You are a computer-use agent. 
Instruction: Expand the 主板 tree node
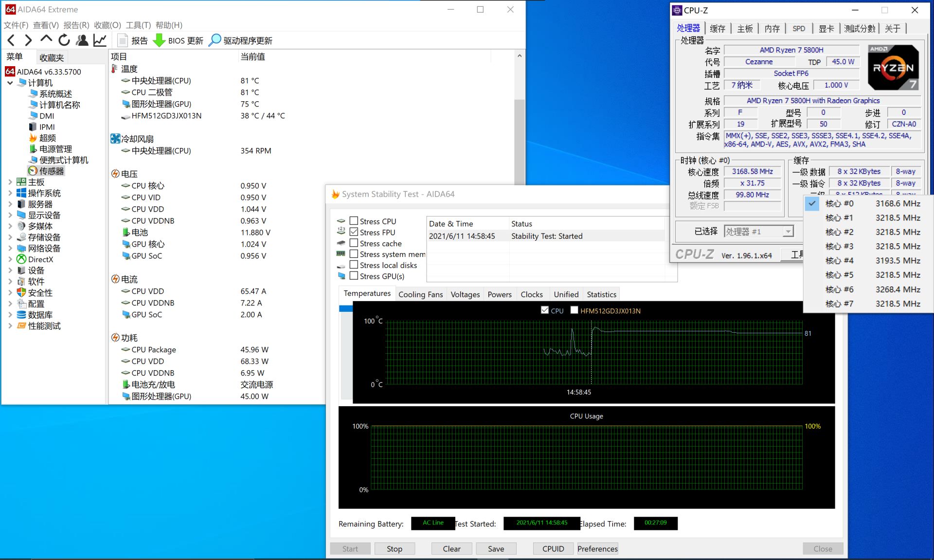[10, 182]
